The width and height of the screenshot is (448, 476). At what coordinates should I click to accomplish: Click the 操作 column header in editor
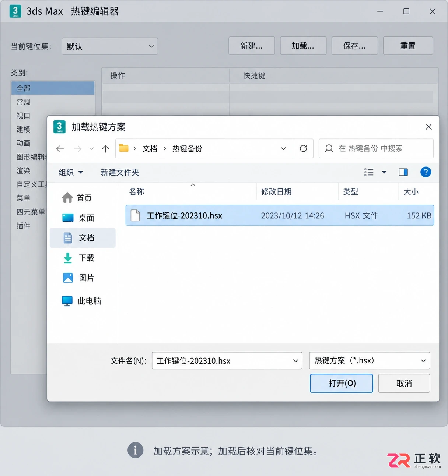(x=165, y=75)
